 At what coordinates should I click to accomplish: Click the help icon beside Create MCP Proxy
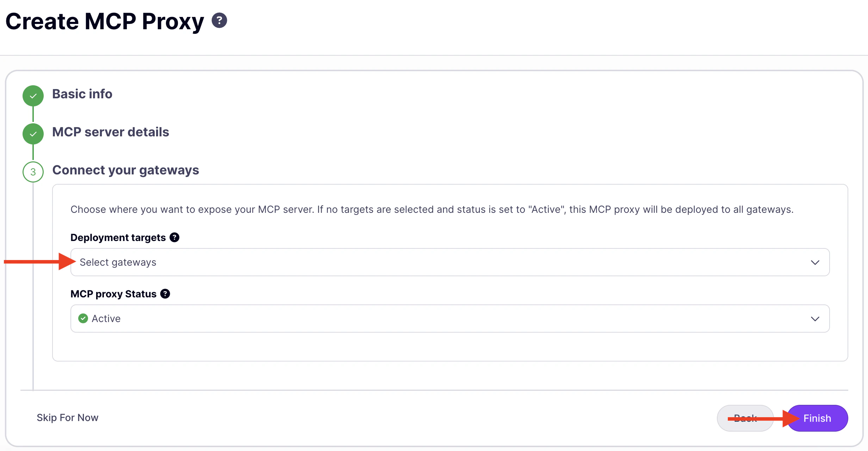[219, 20]
